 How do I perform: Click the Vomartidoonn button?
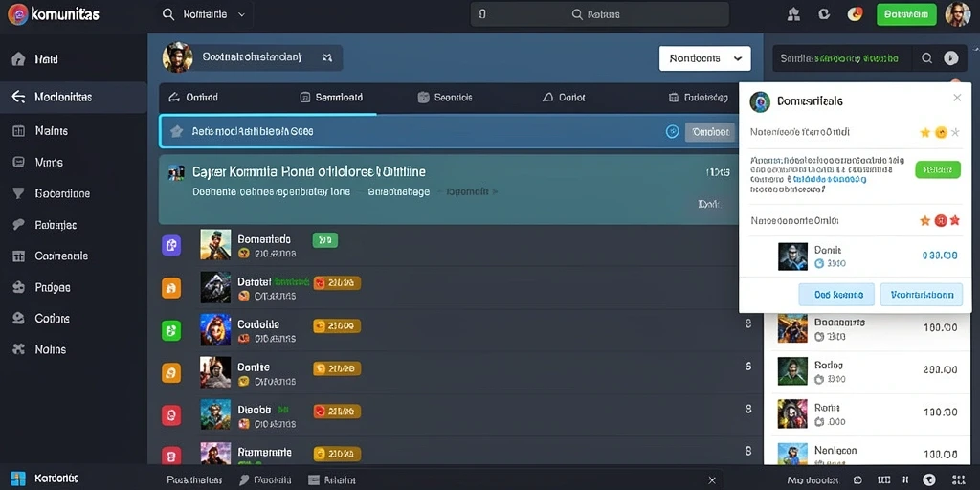[922, 295]
